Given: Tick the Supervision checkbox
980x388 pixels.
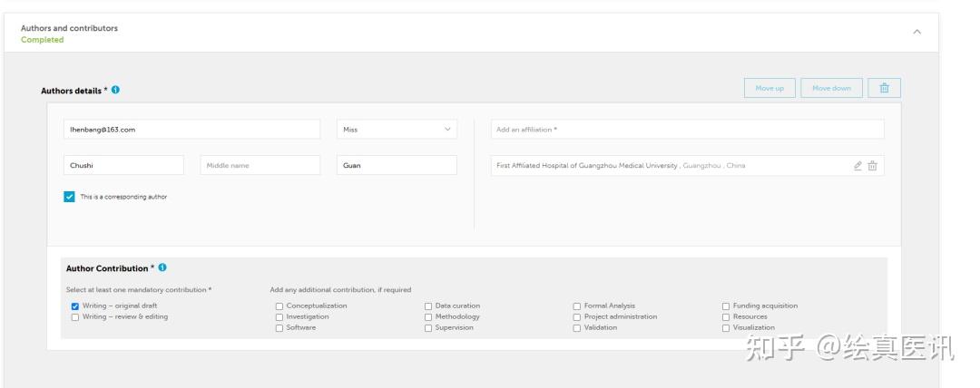Looking at the screenshot, I should click(x=428, y=328).
